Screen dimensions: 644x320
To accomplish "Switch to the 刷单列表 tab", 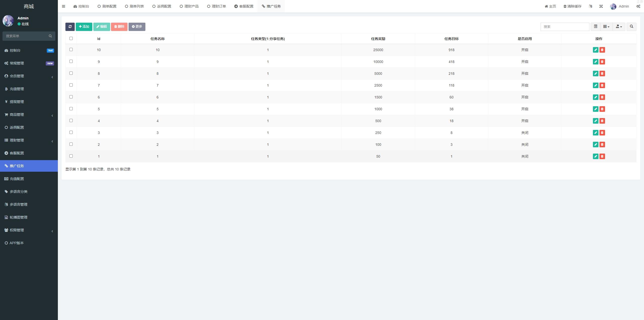I will (x=134, y=6).
